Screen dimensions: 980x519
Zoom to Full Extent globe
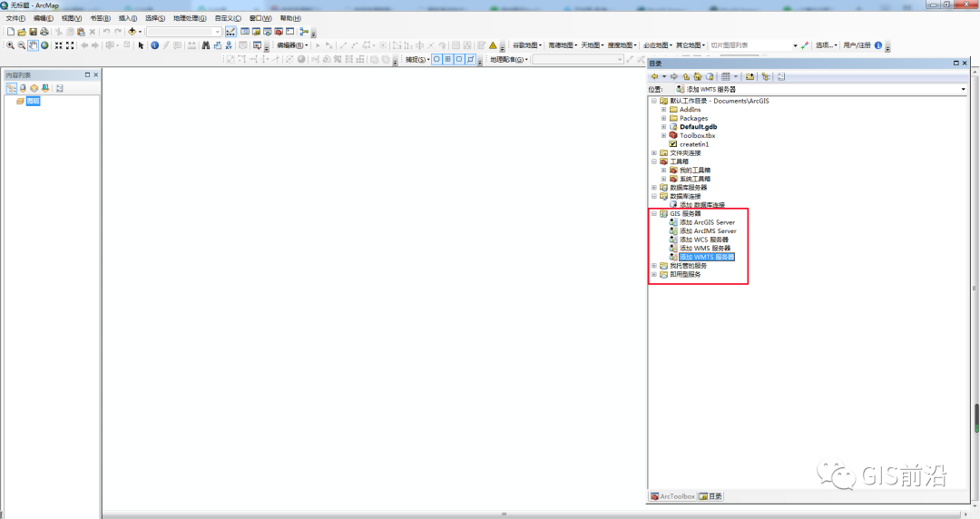(x=44, y=45)
